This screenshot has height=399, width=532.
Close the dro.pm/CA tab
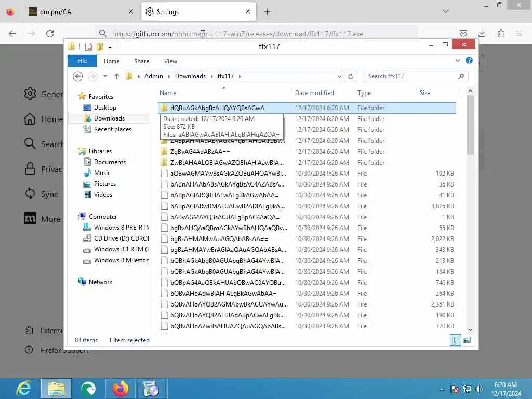pyautogui.click(x=131, y=11)
